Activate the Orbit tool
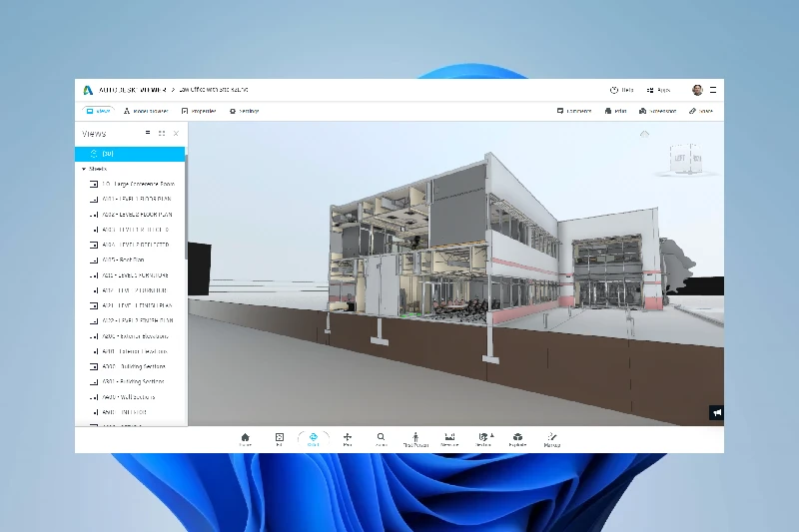 [x=314, y=439]
